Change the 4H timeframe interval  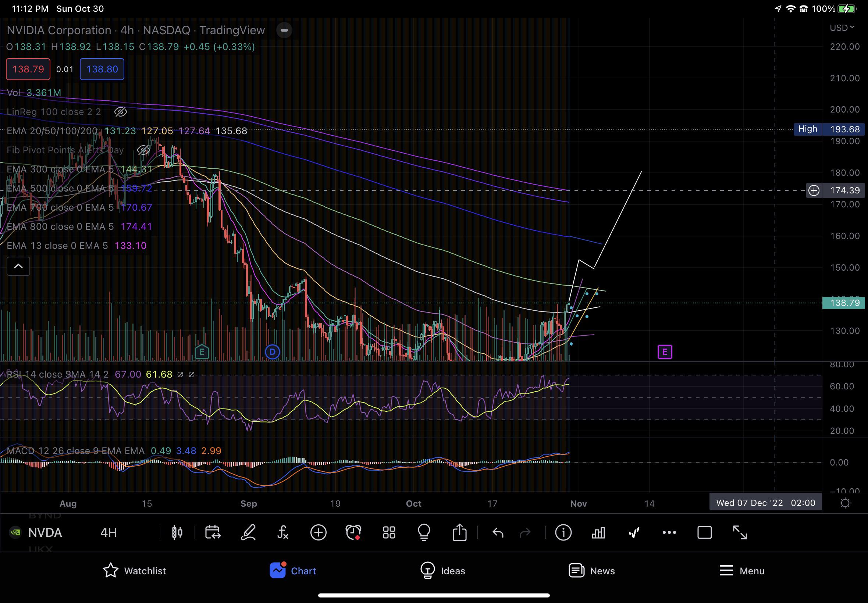click(108, 533)
